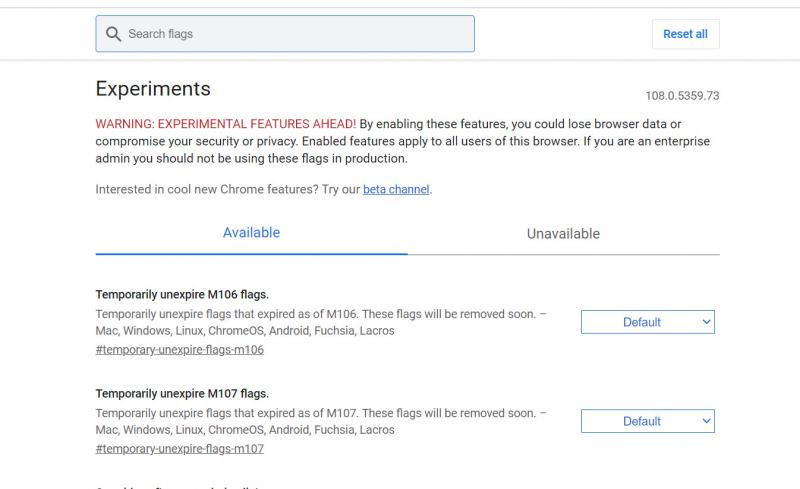Image resolution: width=800 pixels, height=489 pixels.
Task: Select the Temporarily unexpire M107 flags title
Action: (182, 394)
